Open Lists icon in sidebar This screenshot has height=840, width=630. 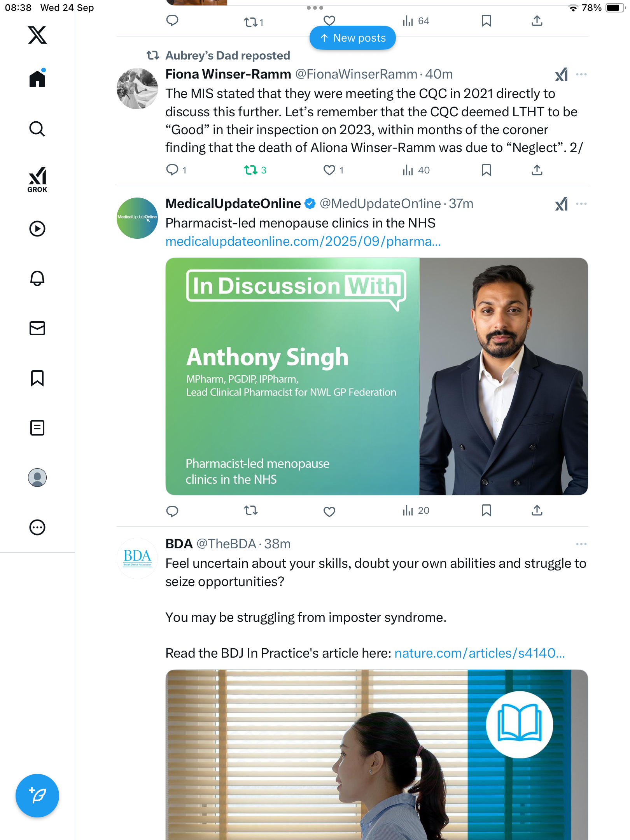pyautogui.click(x=37, y=428)
